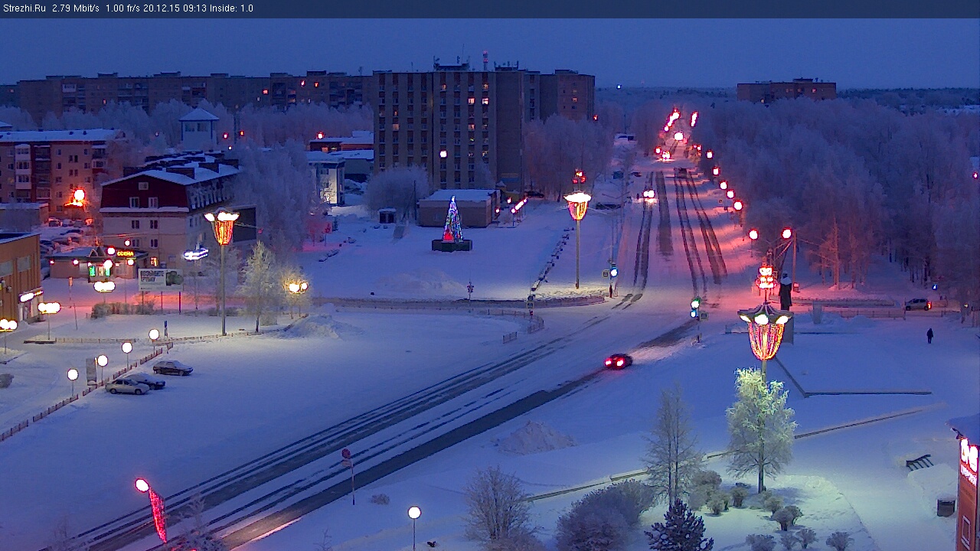Select the 2.79 Mbit/s bitrate readout

coord(76,8)
